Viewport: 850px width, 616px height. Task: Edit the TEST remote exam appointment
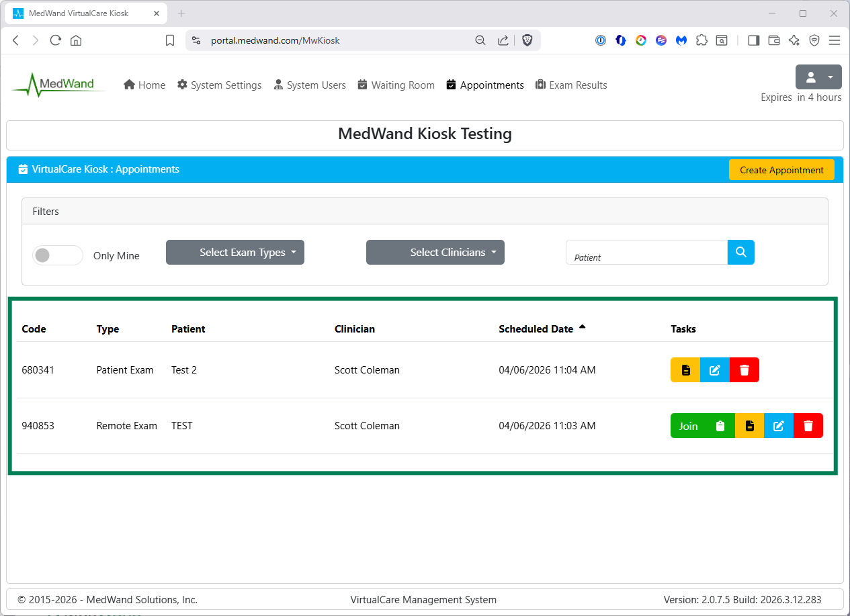779,426
